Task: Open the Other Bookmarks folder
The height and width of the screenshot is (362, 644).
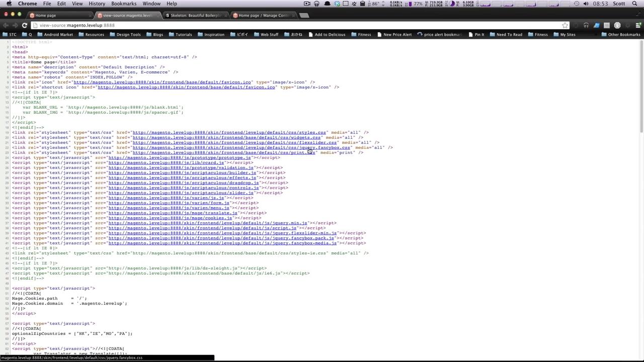Action: 620,35
